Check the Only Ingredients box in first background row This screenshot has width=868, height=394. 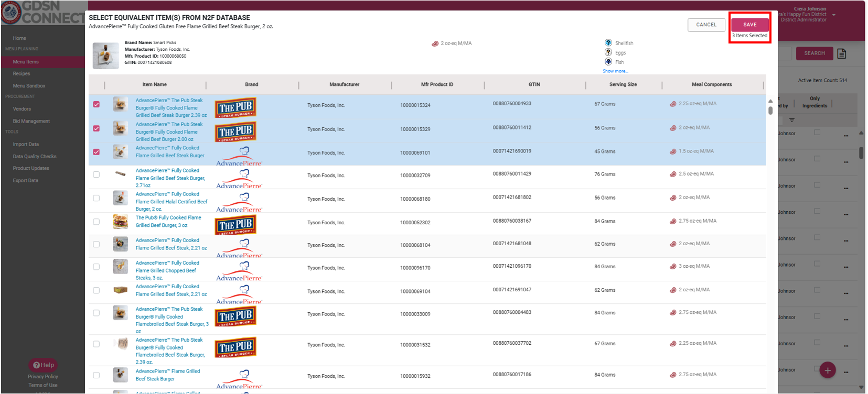pyautogui.click(x=817, y=133)
